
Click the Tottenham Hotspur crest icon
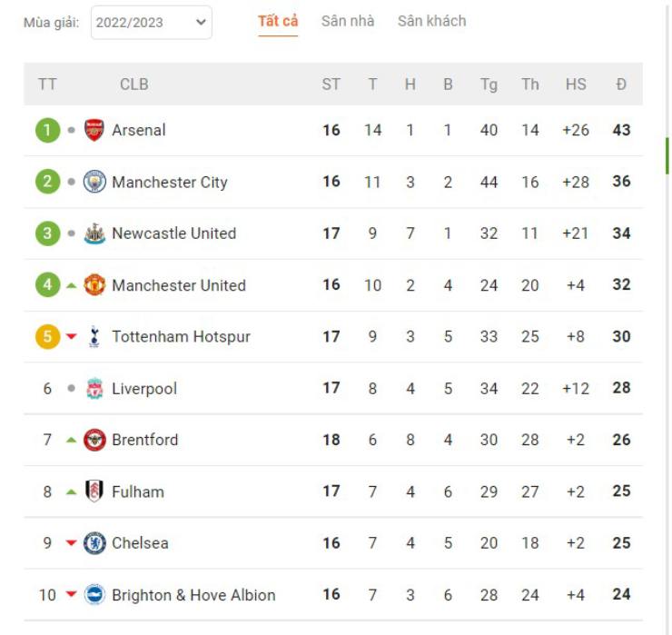point(94,337)
